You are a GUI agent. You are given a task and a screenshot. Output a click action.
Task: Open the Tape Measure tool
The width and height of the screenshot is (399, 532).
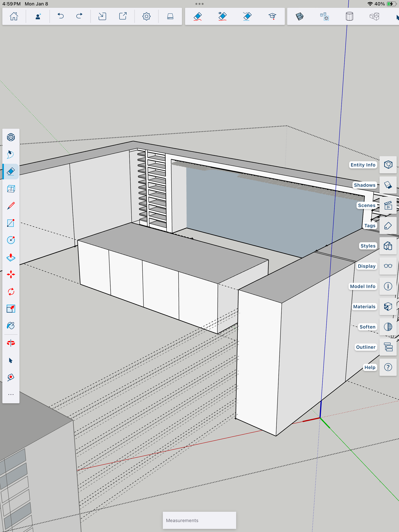[x=11, y=377]
